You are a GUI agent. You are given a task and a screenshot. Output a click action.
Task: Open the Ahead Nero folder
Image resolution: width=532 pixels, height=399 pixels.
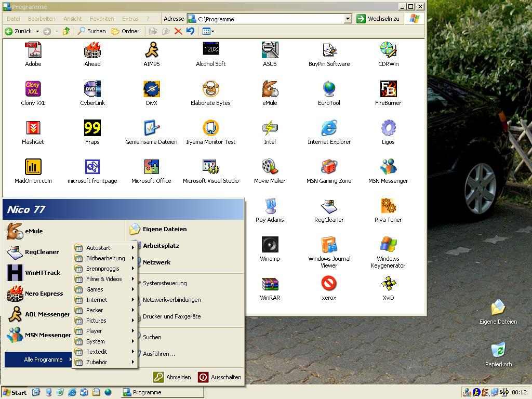tap(92, 50)
